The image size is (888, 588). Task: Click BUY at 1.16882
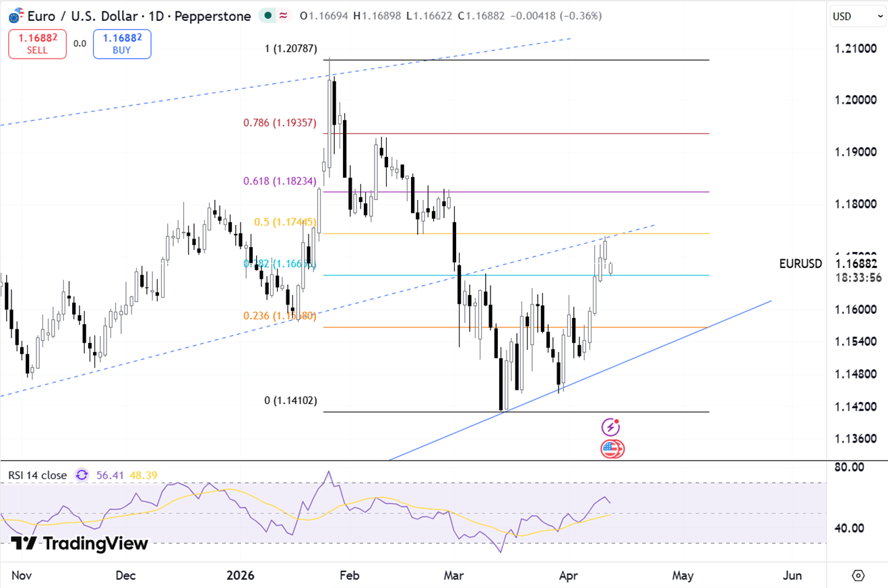coord(122,44)
